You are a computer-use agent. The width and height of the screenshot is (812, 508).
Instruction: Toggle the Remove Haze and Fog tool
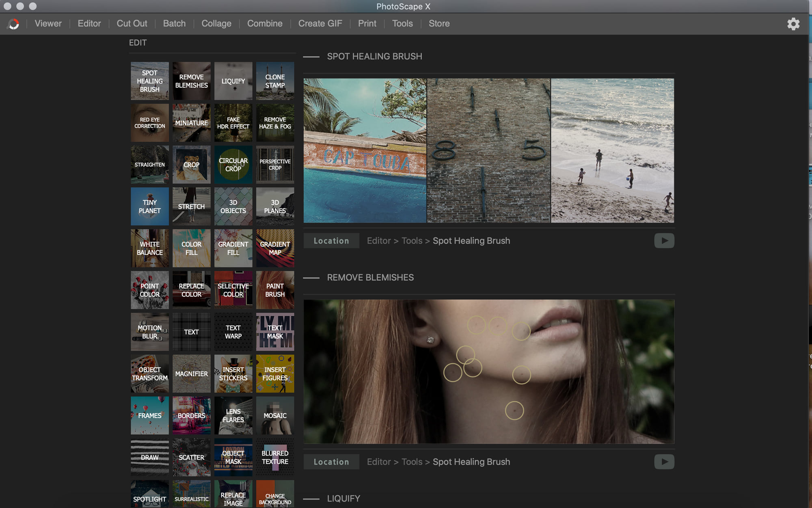[275, 122]
